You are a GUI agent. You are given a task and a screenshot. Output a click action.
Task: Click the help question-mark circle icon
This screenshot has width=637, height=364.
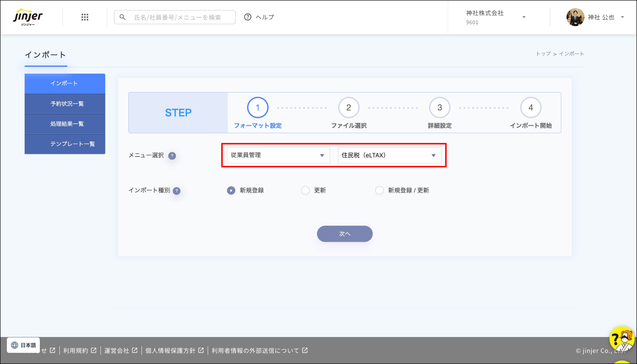tap(247, 17)
